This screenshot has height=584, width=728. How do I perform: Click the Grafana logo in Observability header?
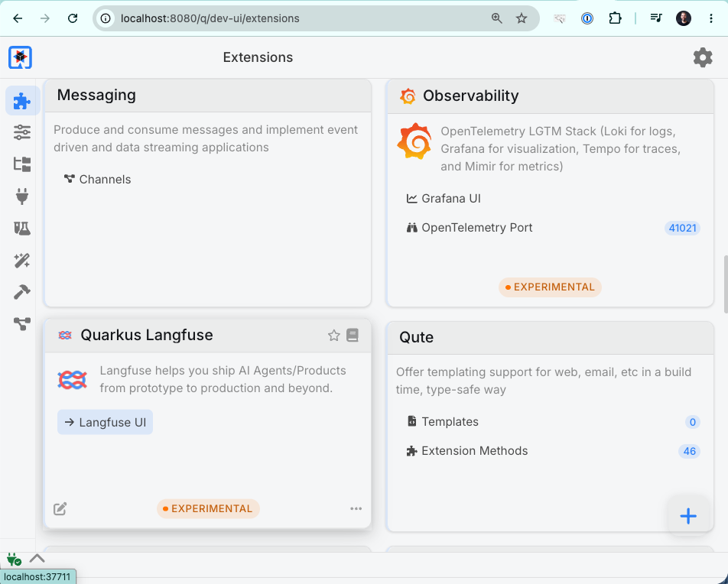coord(408,96)
